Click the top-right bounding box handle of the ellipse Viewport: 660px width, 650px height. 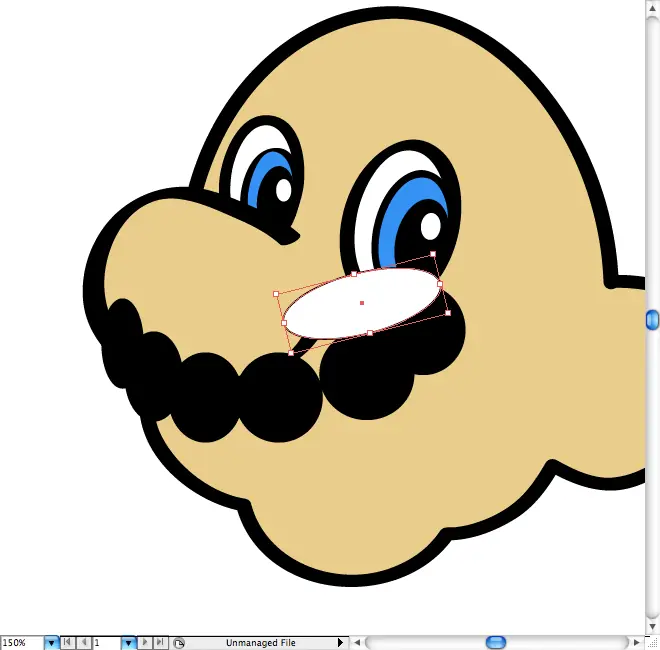coord(433,254)
